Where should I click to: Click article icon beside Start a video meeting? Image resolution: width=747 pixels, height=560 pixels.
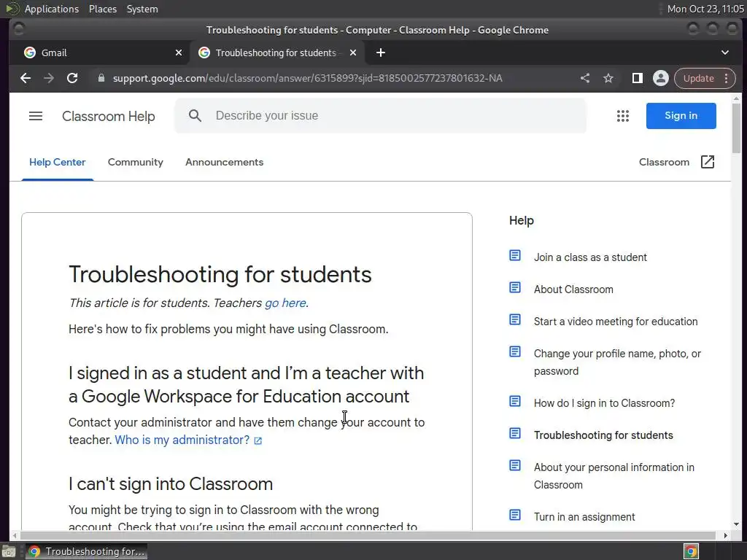coord(515,319)
